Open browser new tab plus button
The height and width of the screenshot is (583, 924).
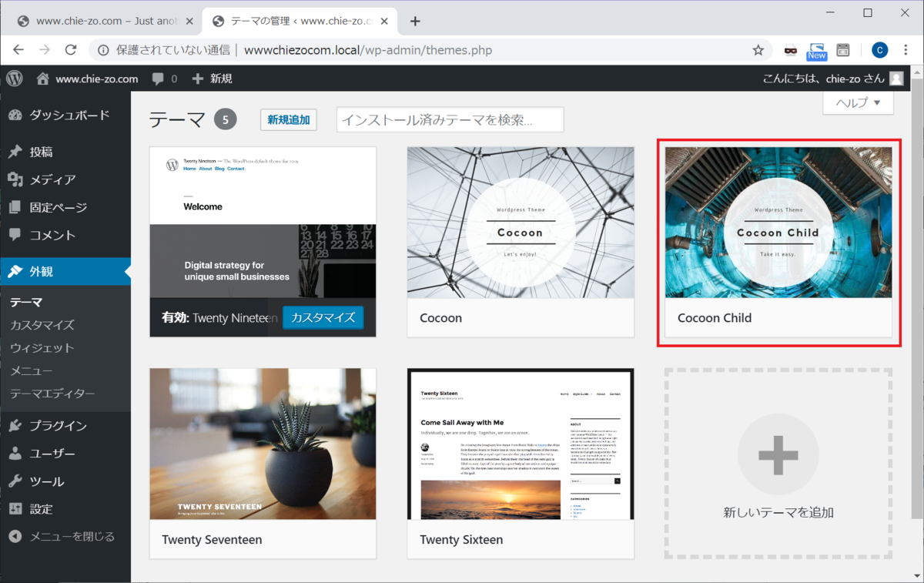(415, 21)
